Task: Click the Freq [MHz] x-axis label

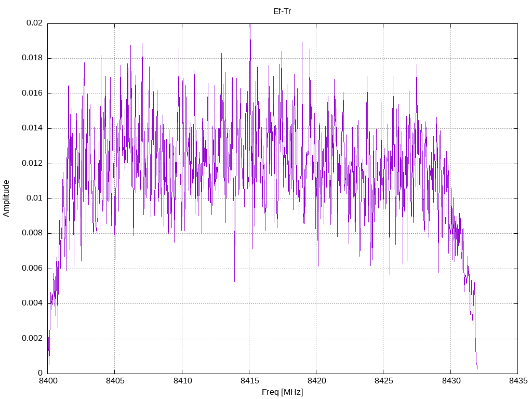Action: (282, 392)
